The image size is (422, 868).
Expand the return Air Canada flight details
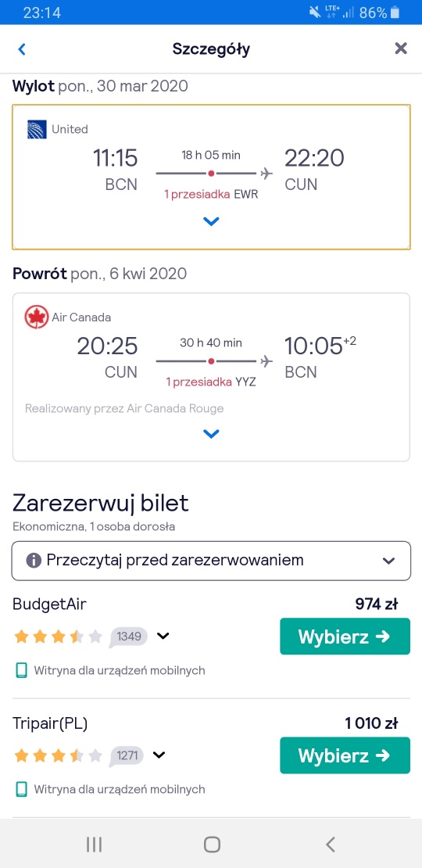(x=211, y=435)
